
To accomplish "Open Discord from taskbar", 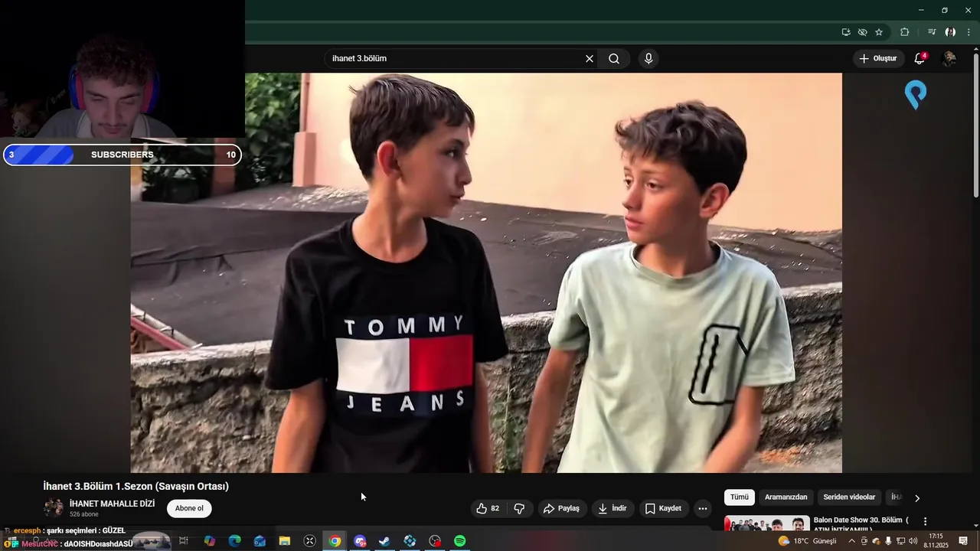I will coord(360,541).
